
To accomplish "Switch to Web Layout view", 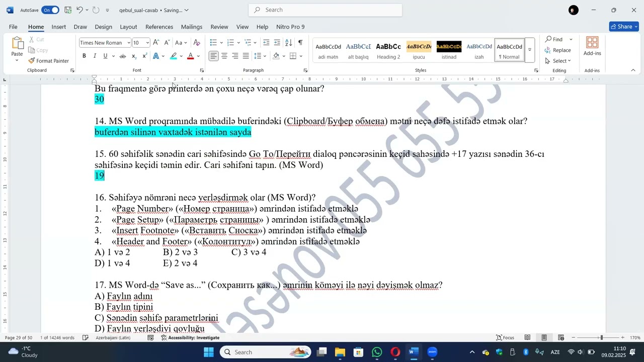I will [x=561, y=338].
